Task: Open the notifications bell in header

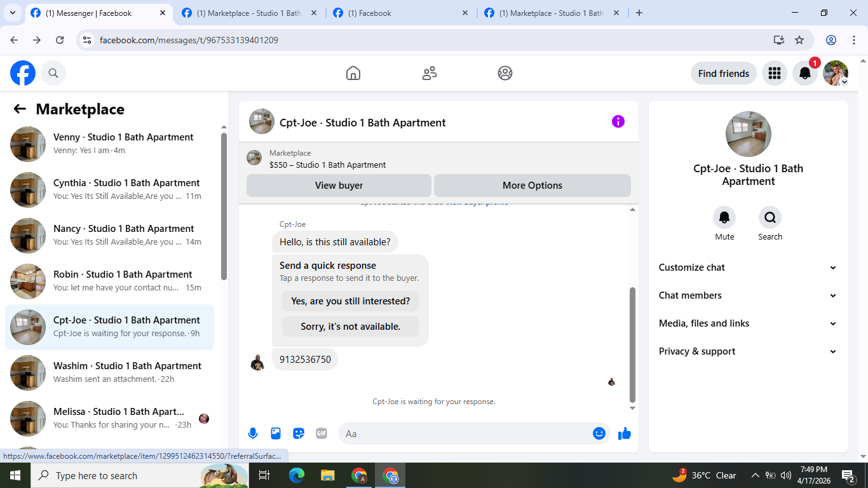Action: 804,73
